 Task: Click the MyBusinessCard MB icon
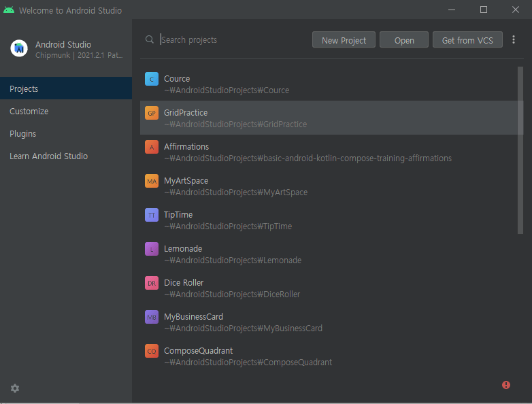point(152,317)
